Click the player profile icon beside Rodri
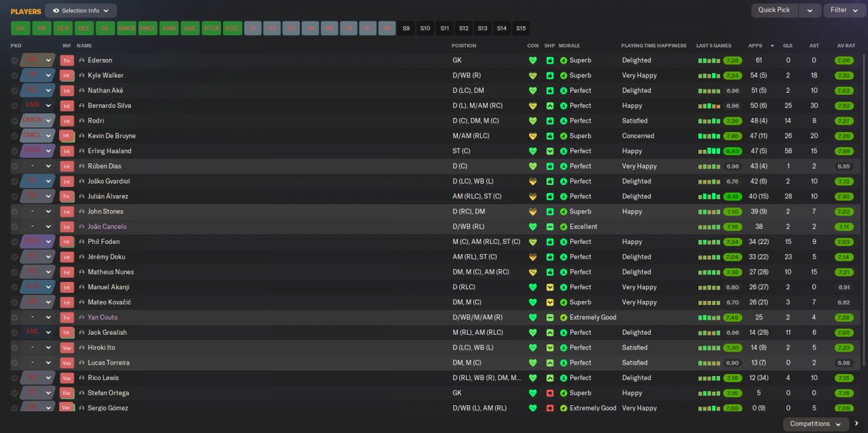The width and height of the screenshot is (868, 433). pos(82,121)
